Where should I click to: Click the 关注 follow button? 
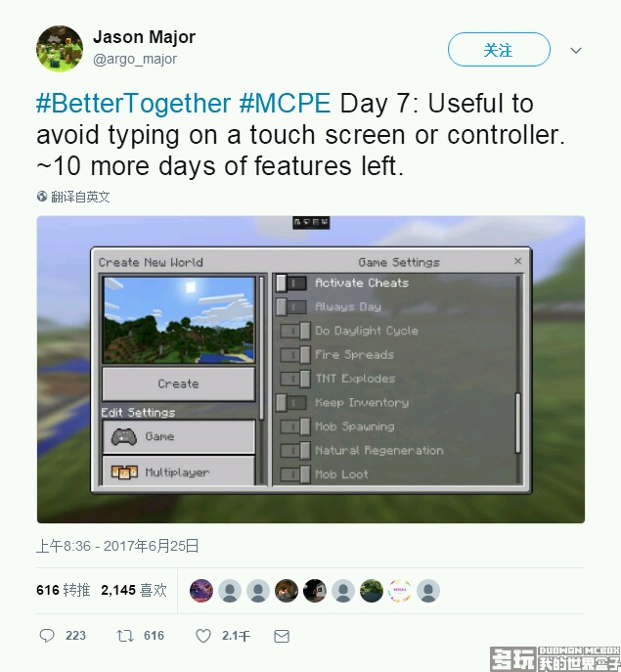click(499, 50)
